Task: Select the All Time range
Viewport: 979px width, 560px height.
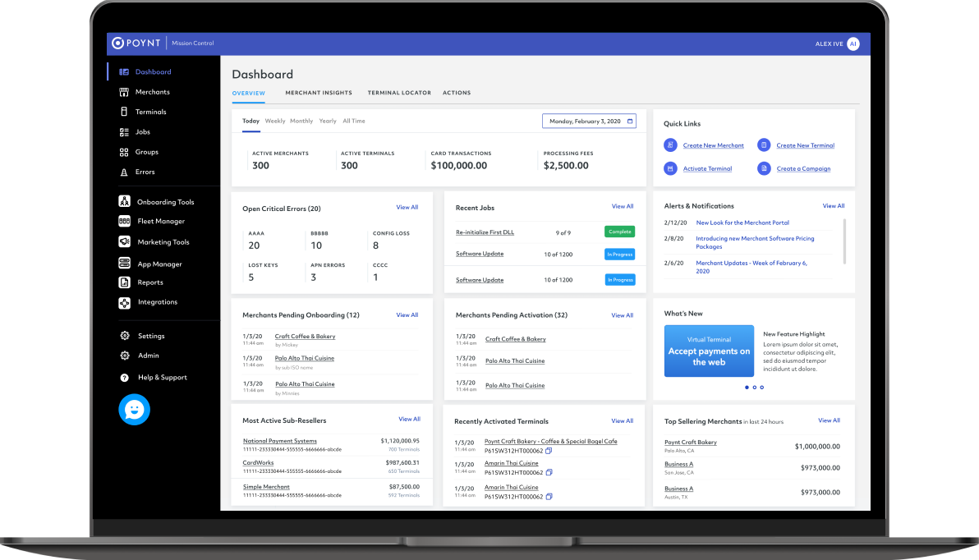Action: 353,122
